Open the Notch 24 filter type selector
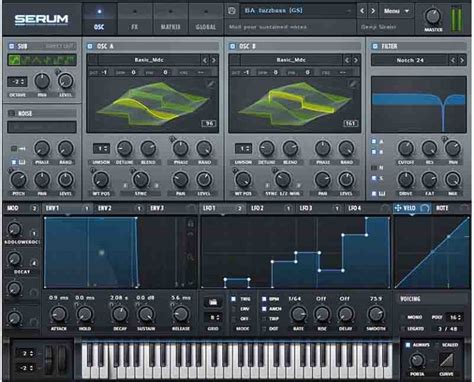 click(x=410, y=60)
